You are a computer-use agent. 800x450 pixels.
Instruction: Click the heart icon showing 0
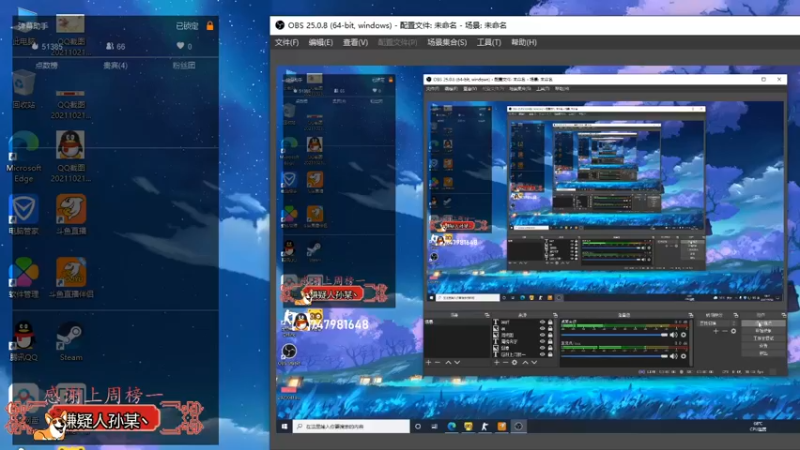[180, 46]
